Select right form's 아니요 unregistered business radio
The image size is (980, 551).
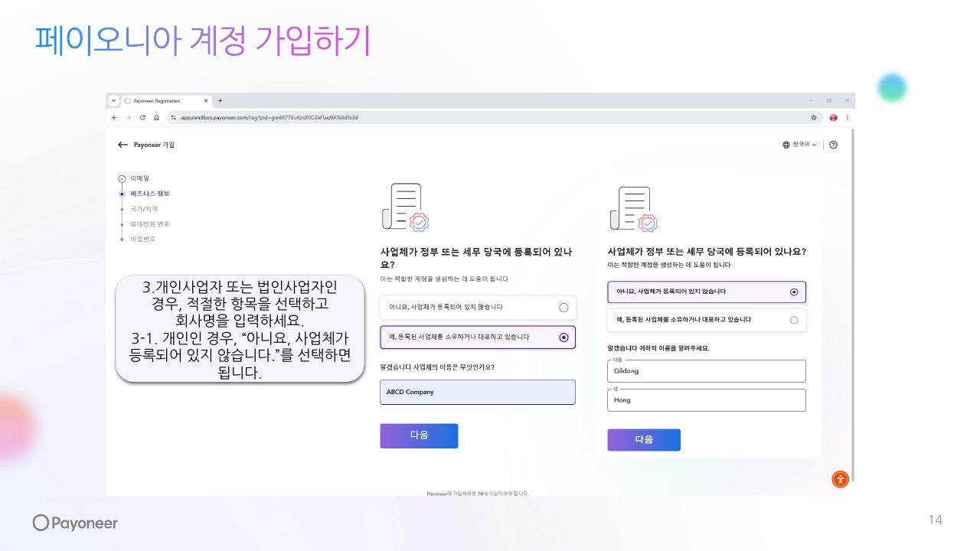[x=794, y=292]
